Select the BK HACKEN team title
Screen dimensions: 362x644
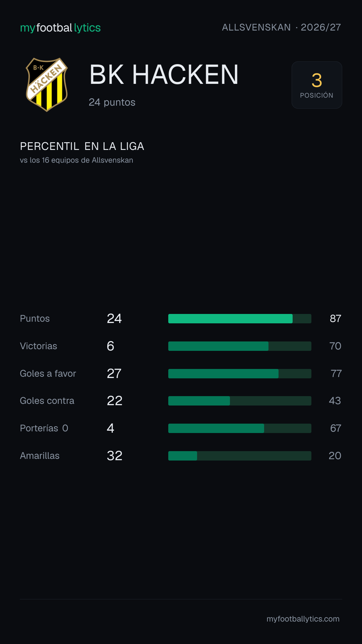tap(164, 74)
